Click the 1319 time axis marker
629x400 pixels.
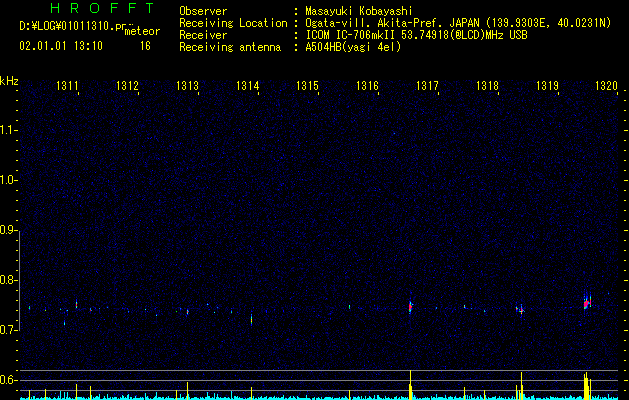(x=548, y=85)
